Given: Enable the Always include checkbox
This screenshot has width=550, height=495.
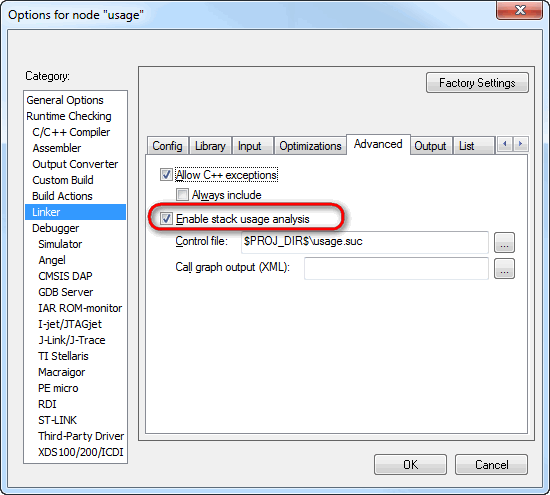Looking at the screenshot, I should pyautogui.click(x=182, y=194).
